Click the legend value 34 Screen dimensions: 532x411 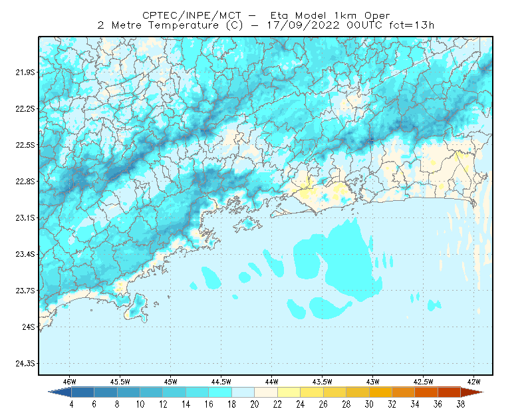415,404
